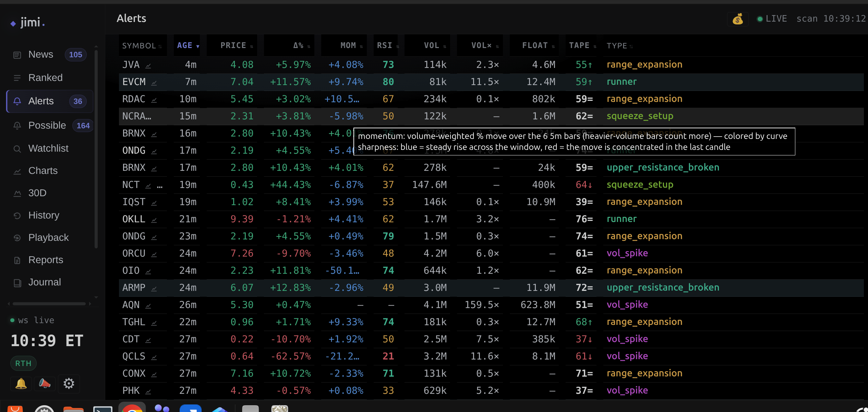Sort table by VOL× column
Screen dimensions: 868x412
pos(480,45)
